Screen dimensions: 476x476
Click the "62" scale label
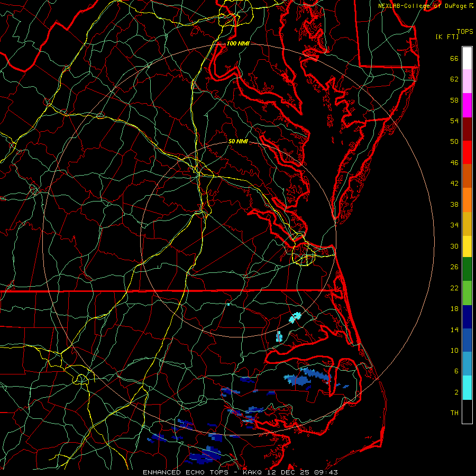pos(454,79)
